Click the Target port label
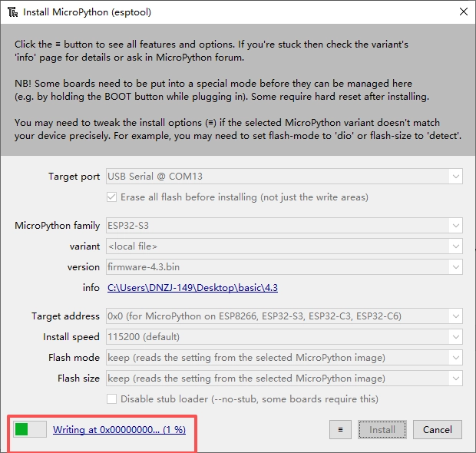 [x=74, y=177]
